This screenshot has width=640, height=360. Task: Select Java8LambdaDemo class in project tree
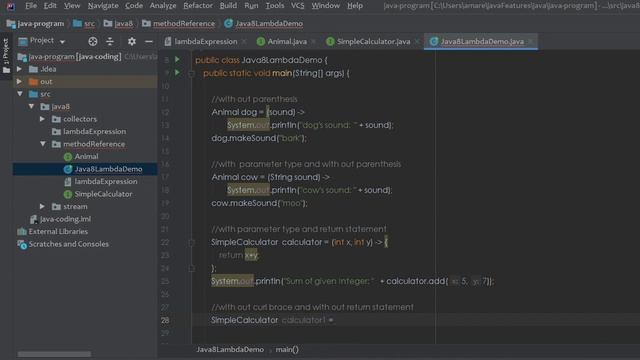[103, 169]
